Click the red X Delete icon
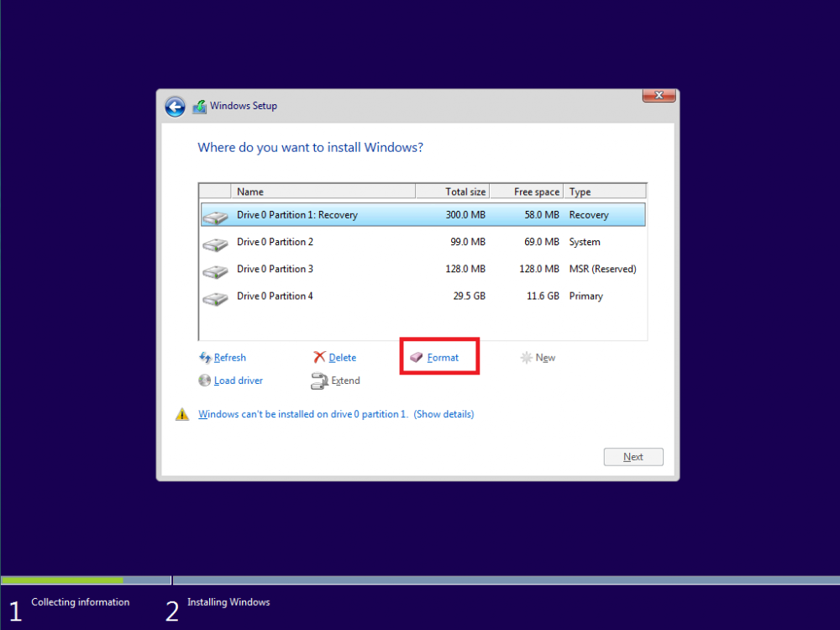This screenshot has width=840, height=630. pos(319,357)
